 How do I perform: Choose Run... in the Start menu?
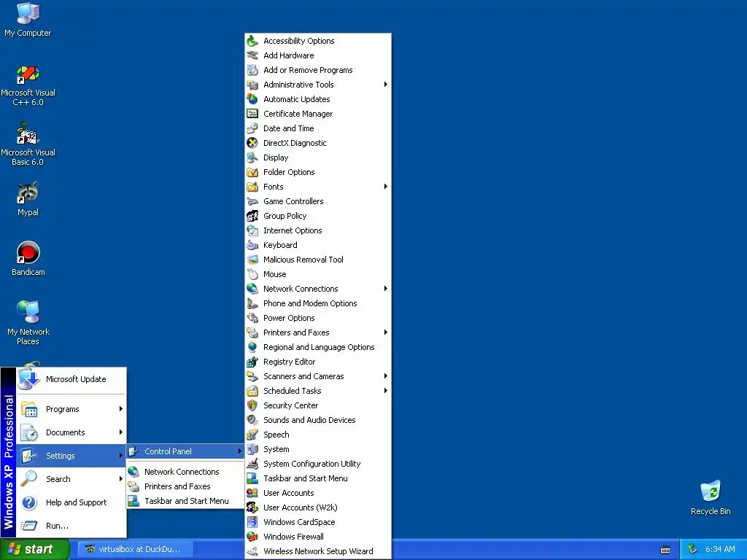coord(71,526)
